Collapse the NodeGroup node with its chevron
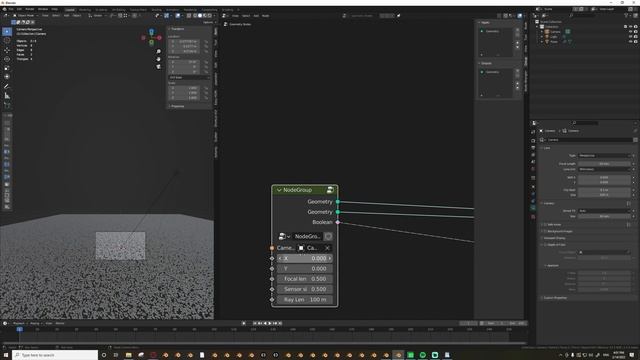 tap(279, 190)
